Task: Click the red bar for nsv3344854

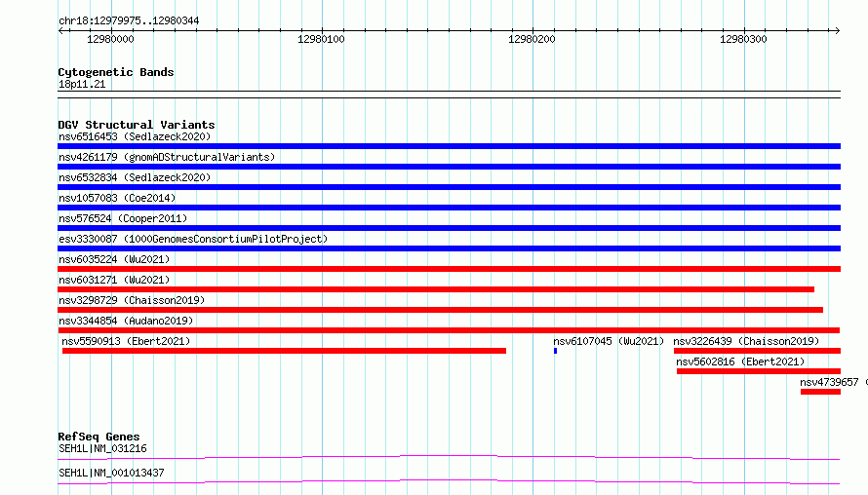Action: (x=449, y=330)
